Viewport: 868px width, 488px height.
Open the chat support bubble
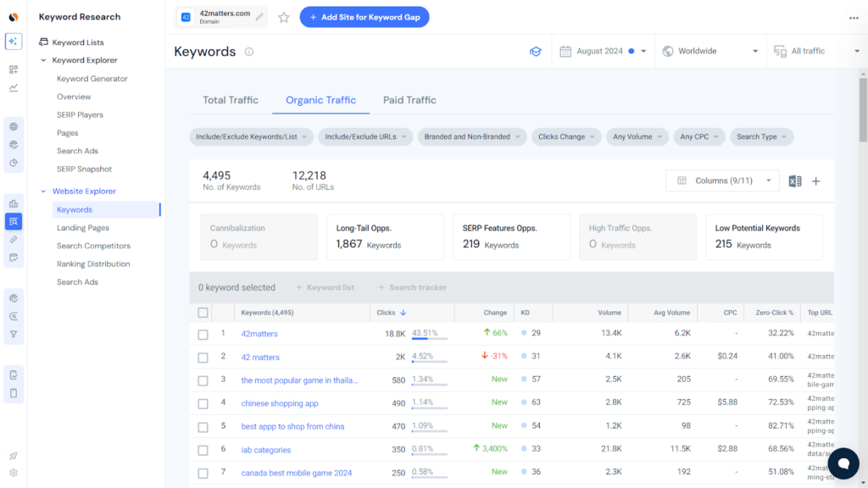(843, 463)
